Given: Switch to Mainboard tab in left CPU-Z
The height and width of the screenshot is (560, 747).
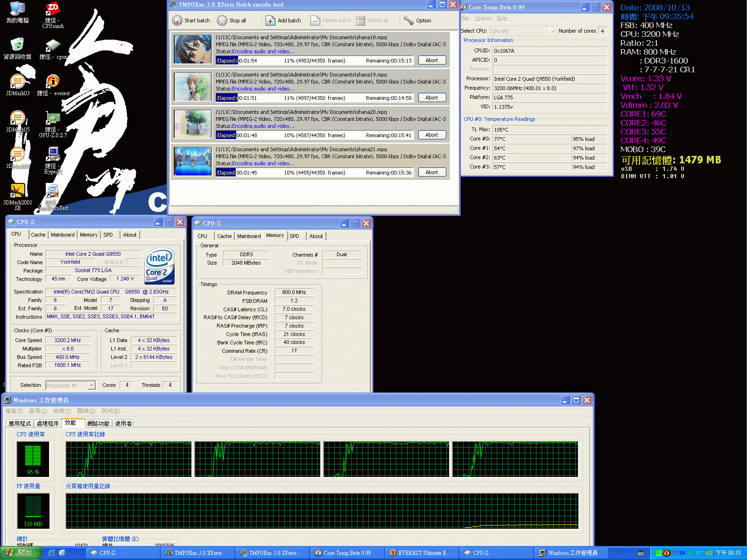Looking at the screenshot, I should pyautogui.click(x=63, y=235).
